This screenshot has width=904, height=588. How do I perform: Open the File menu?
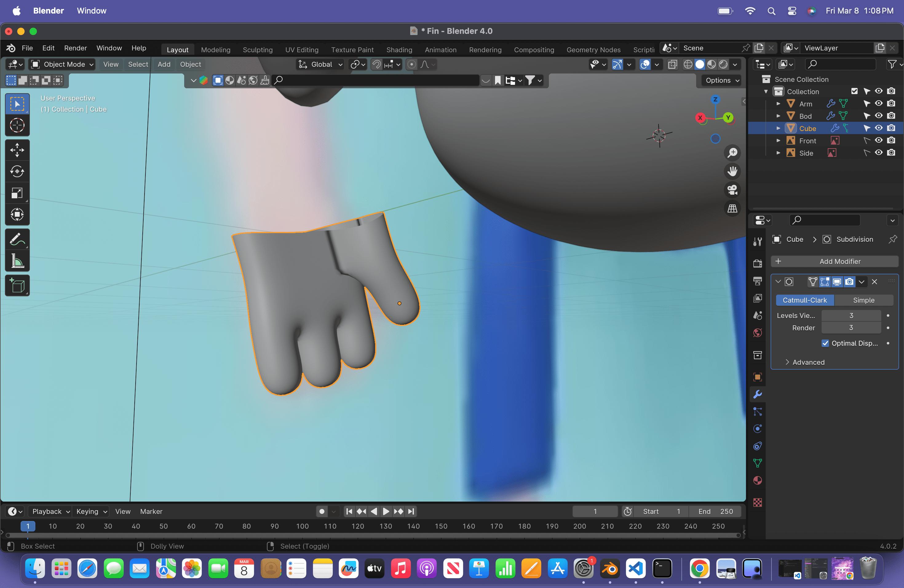tap(27, 48)
